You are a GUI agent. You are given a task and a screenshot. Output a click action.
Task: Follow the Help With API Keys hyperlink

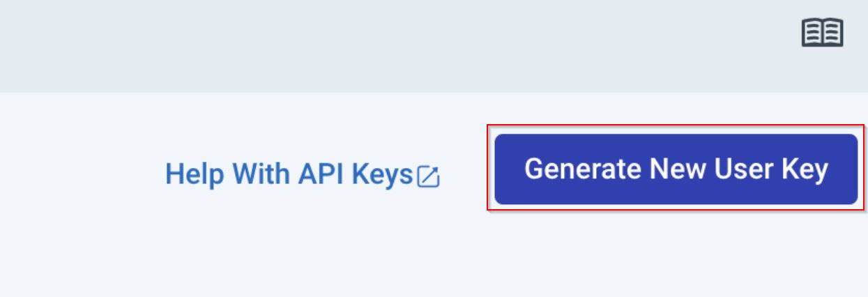pos(289,174)
